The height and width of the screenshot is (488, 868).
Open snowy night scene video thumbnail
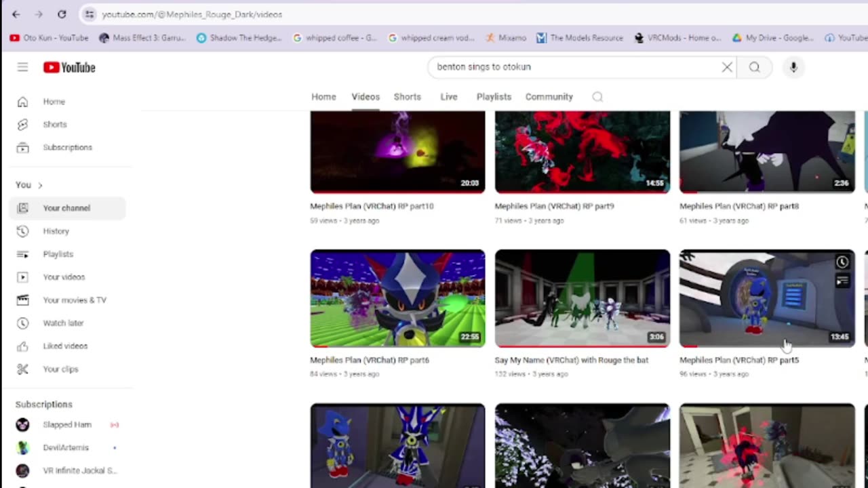pyautogui.click(x=583, y=446)
